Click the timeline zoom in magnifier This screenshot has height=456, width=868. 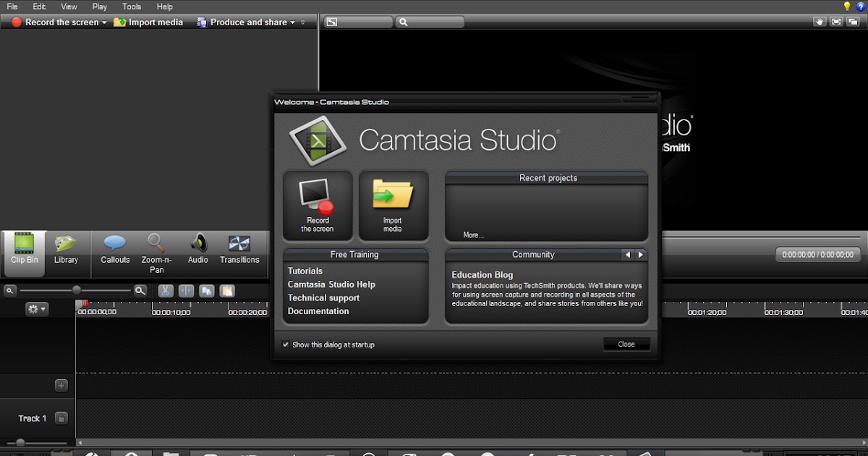(x=140, y=290)
